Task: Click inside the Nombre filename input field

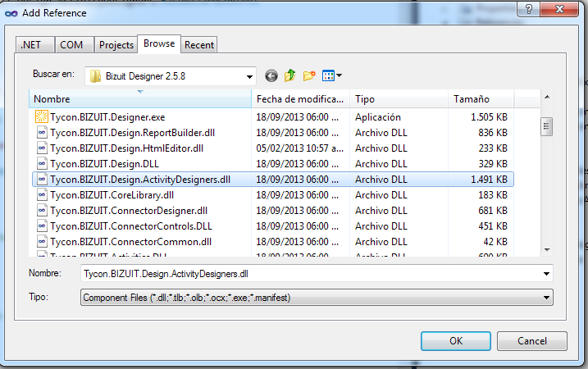Action: [312, 274]
